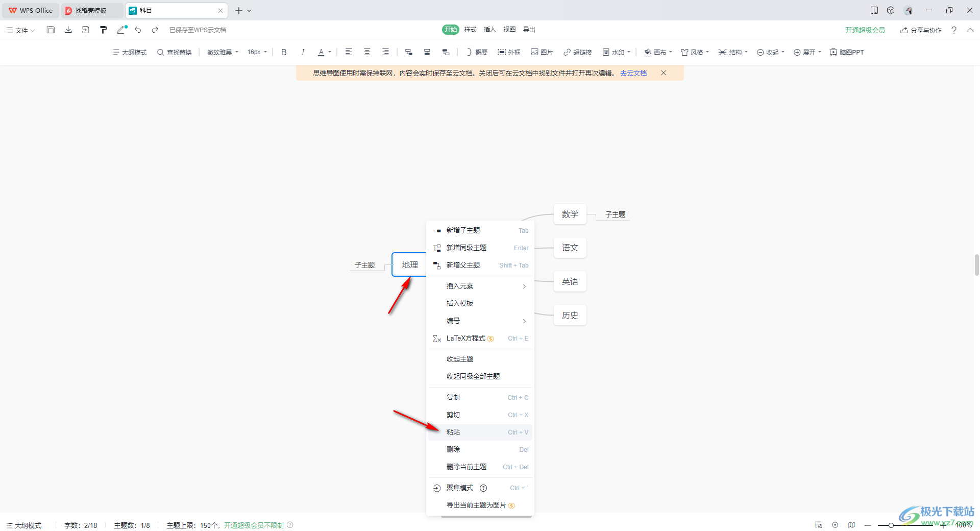Switch to 大纲模式 in toolbar
Viewport: 980px width, 531px height.
(130, 52)
